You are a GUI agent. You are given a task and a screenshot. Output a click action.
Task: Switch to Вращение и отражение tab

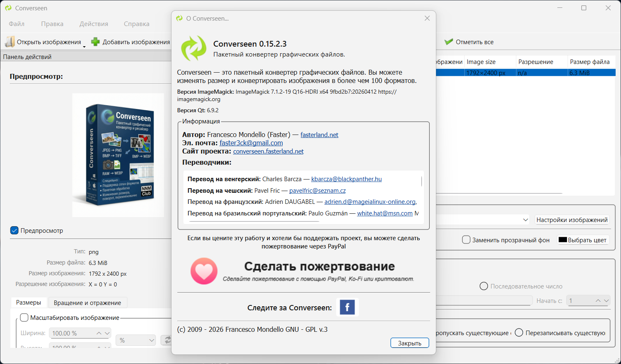(88, 303)
